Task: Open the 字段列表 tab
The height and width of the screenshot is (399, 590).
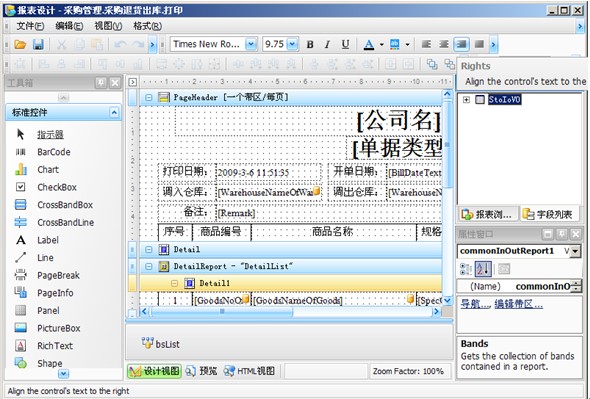Action: pos(548,215)
